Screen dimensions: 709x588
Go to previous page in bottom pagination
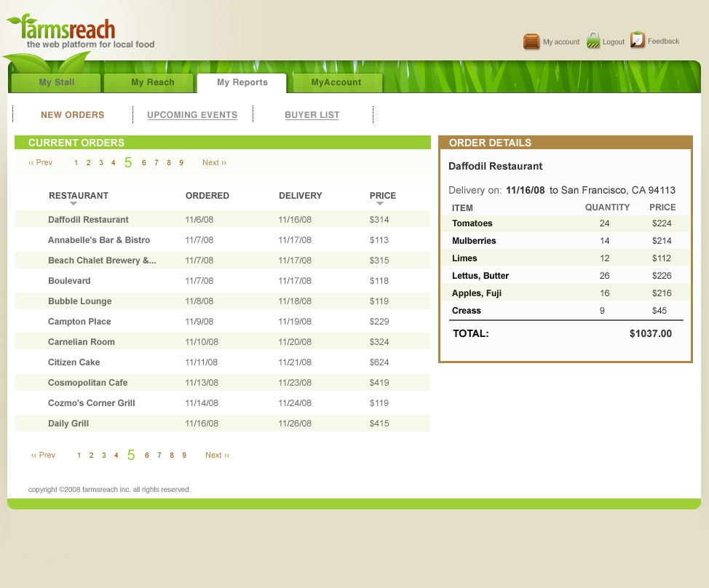pyautogui.click(x=43, y=455)
